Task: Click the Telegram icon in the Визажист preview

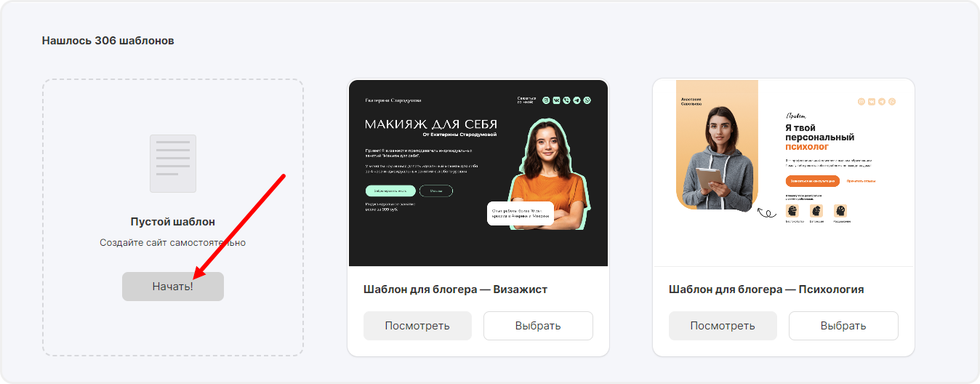Action: pyautogui.click(x=577, y=100)
